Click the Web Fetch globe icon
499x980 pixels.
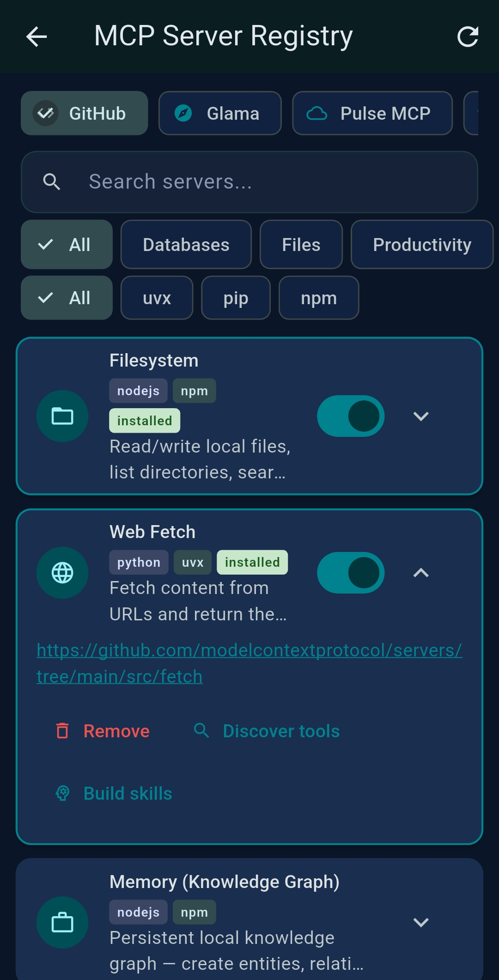[62, 573]
